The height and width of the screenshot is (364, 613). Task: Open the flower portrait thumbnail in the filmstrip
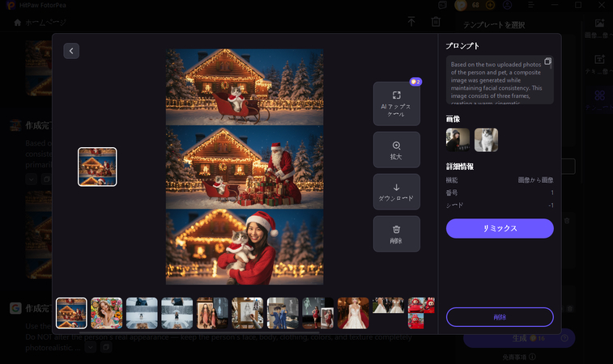click(x=106, y=313)
